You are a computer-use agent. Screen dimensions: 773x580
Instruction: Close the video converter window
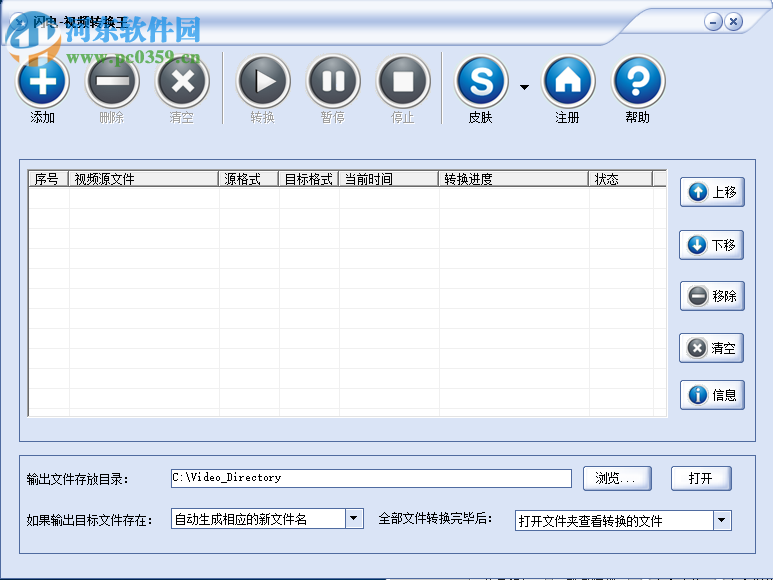tap(734, 22)
